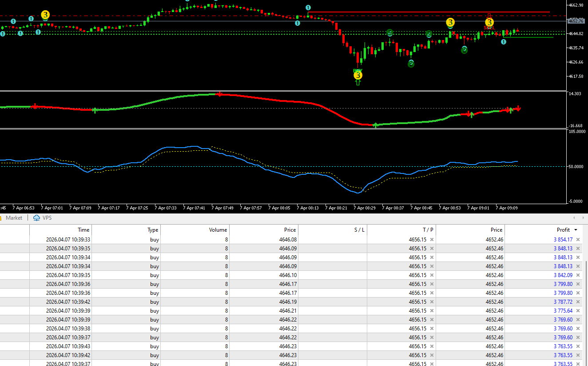Remove take profit on the 4646.19 buy order
Image resolution: width=588 pixels, height=366 pixels.
coord(432,302)
